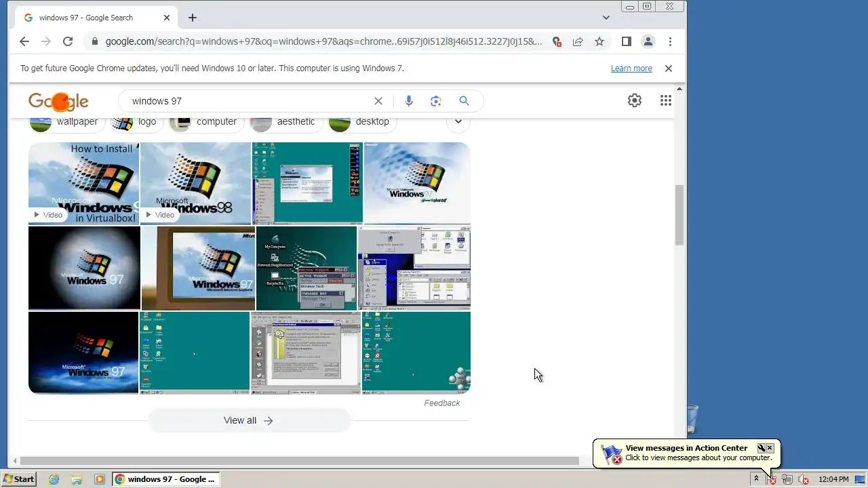Search by image with Google Lens icon
The width and height of the screenshot is (868, 488).
click(x=436, y=101)
